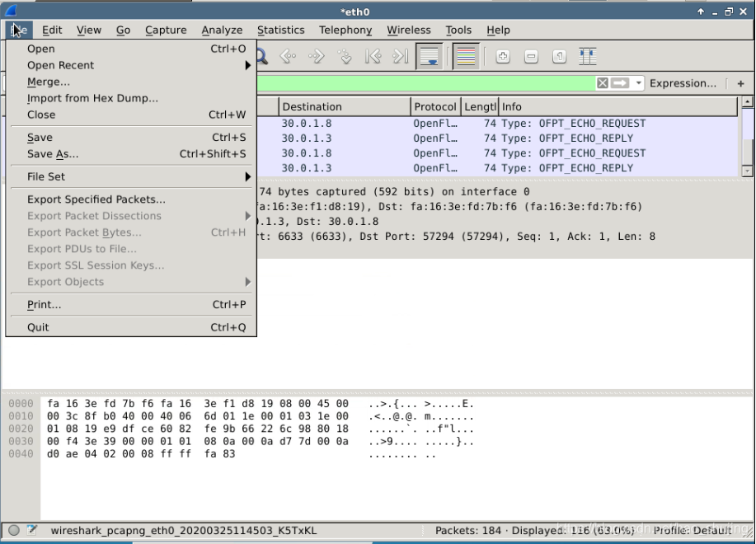Click the green display filter input field

click(426, 83)
